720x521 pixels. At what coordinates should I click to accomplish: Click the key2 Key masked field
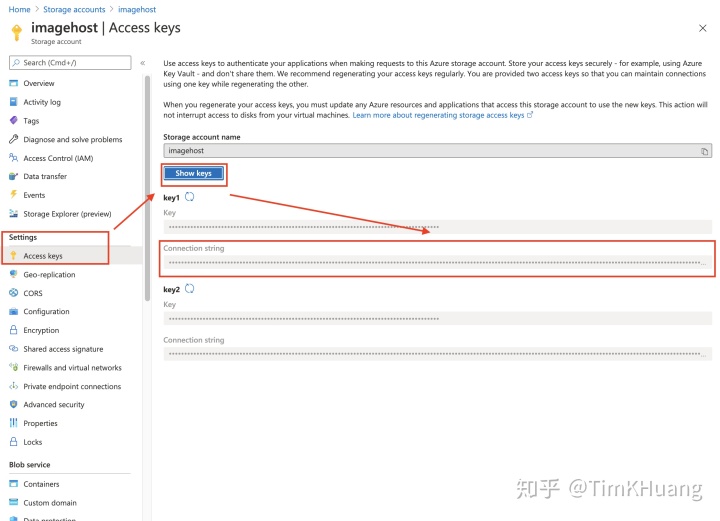[x=438, y=319]
